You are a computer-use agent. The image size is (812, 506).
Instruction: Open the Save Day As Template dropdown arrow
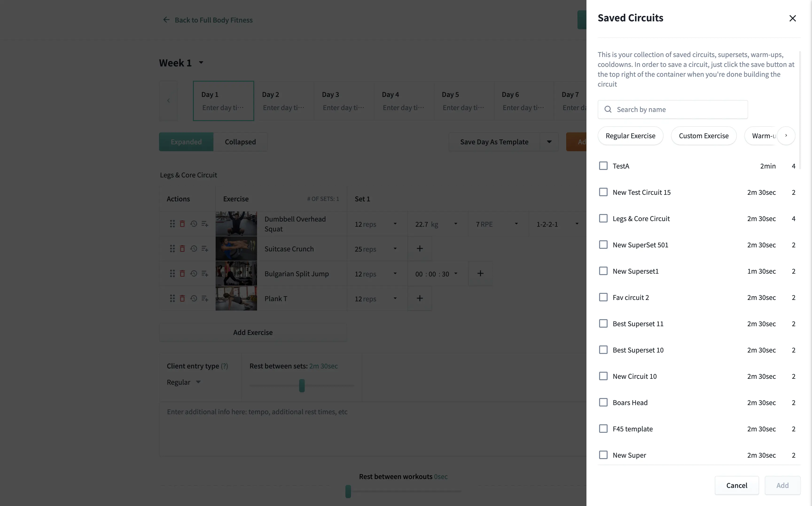(x=549, y=142)
